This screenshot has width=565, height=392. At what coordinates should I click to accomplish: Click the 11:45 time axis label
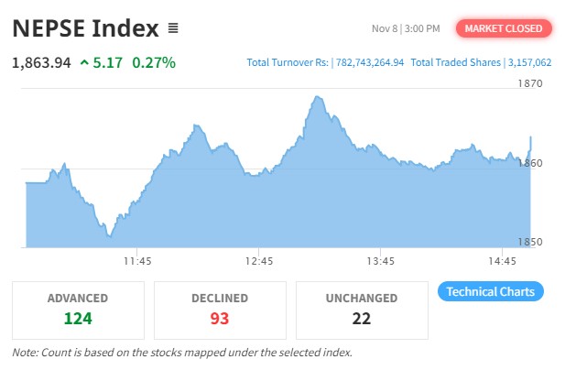click(137, 261)
